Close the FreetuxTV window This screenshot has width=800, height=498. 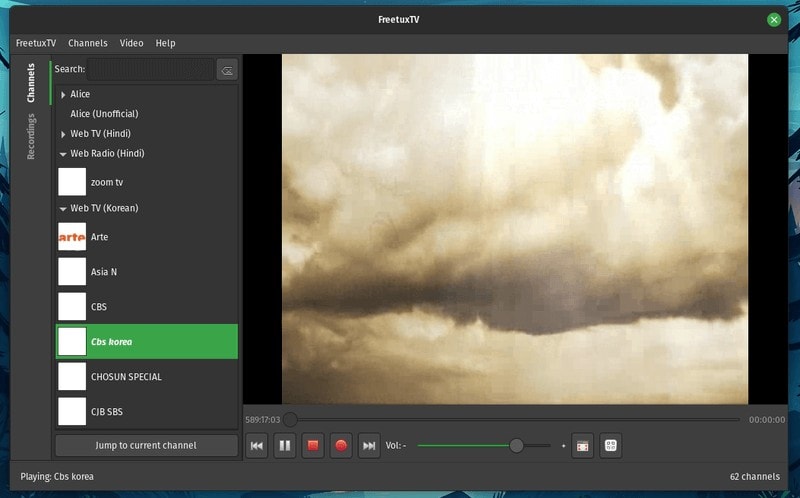773,20
